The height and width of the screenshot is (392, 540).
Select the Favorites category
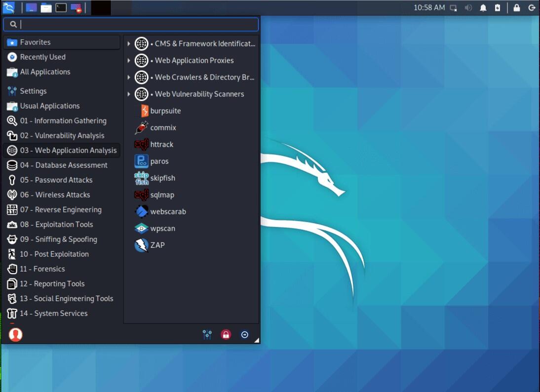(35, 42)
